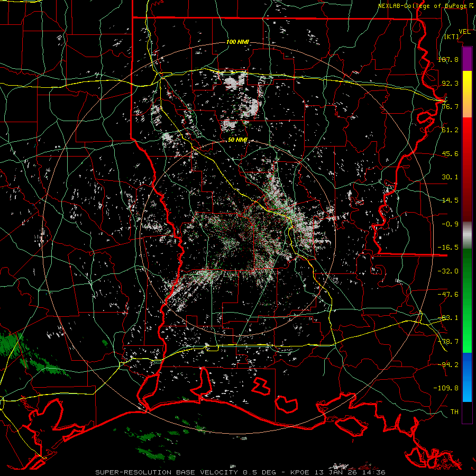The image size is (476, 476).
Task: Pick the purple segment of the velocity color bar
Action: [467, 59]
